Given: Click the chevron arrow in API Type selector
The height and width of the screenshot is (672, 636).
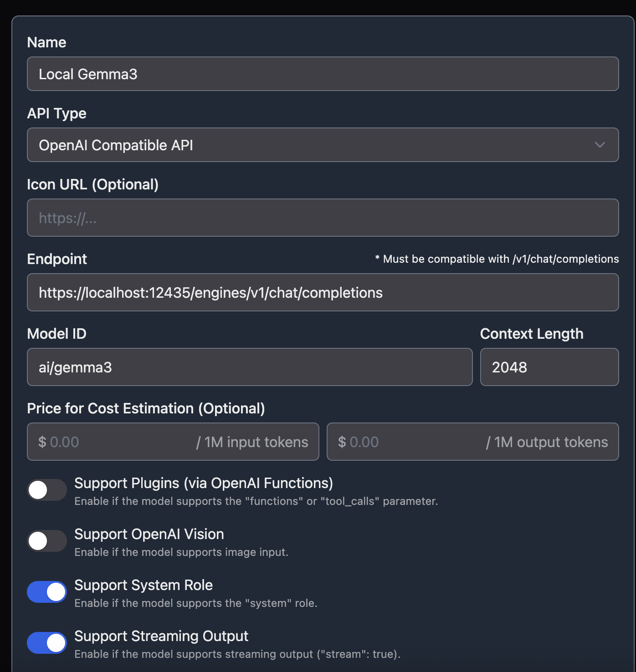Looking at the screenshot, I should [x=600, y=145].
